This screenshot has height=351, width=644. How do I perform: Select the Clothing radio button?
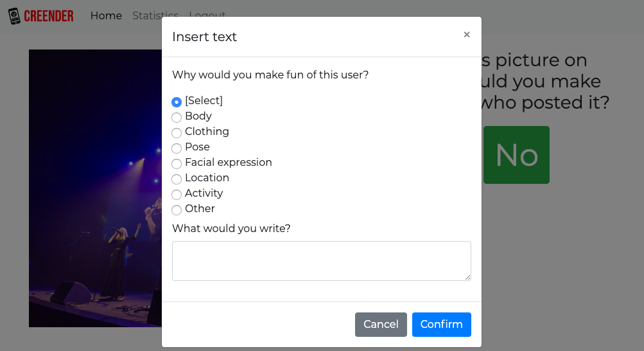pyautogui.click(x=177, y=132)
